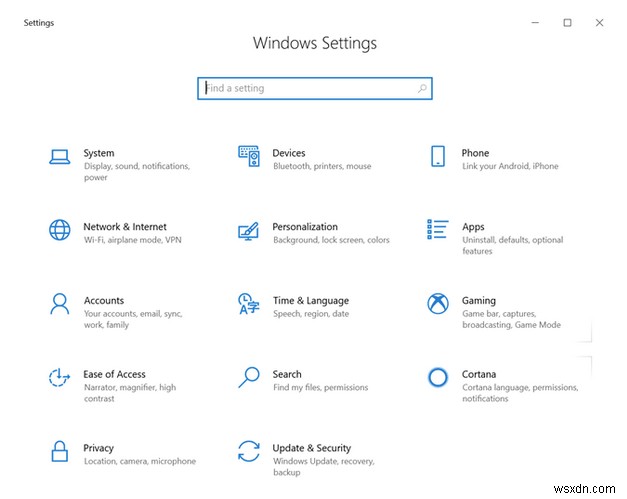This screenshot has height=499, width=627.
Task: Click the Privacy padlock icon
Action: coord(60,451)
